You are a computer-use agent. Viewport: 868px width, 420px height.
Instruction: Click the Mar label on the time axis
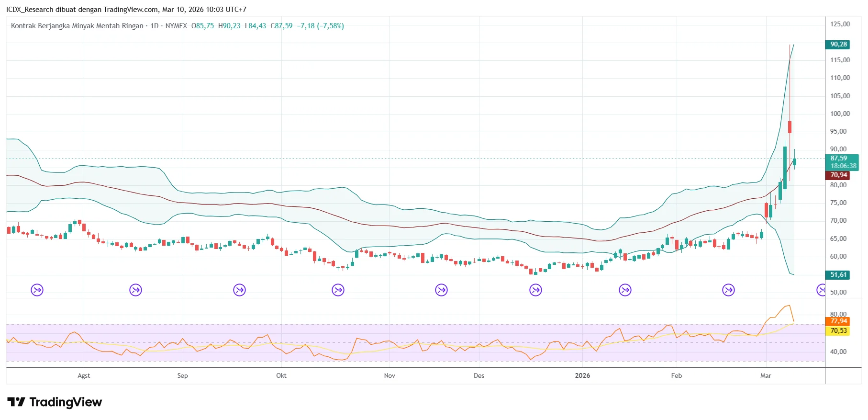click(x=766, y=375)
